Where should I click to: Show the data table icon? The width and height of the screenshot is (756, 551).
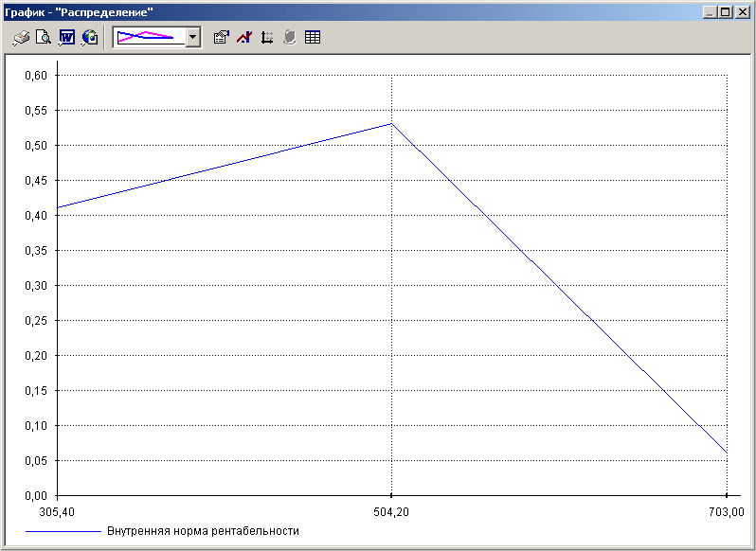click(x=313, y=37)
